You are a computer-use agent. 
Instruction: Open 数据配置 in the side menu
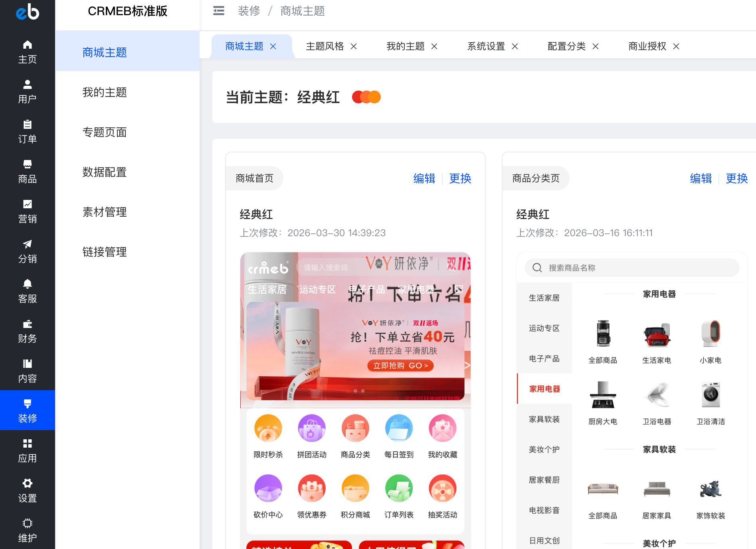(127, 172)
